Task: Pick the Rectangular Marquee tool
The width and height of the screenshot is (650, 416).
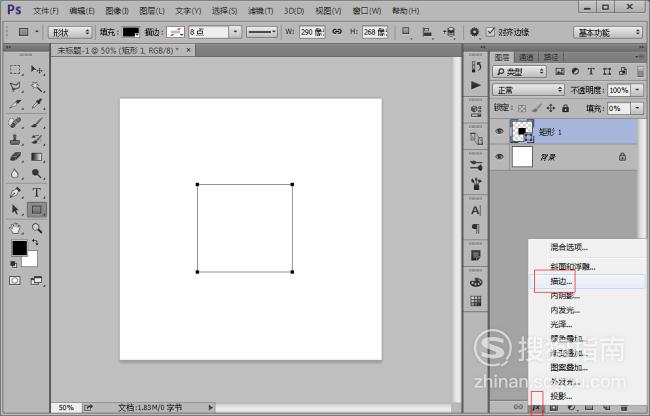Action: click(16, 70)
